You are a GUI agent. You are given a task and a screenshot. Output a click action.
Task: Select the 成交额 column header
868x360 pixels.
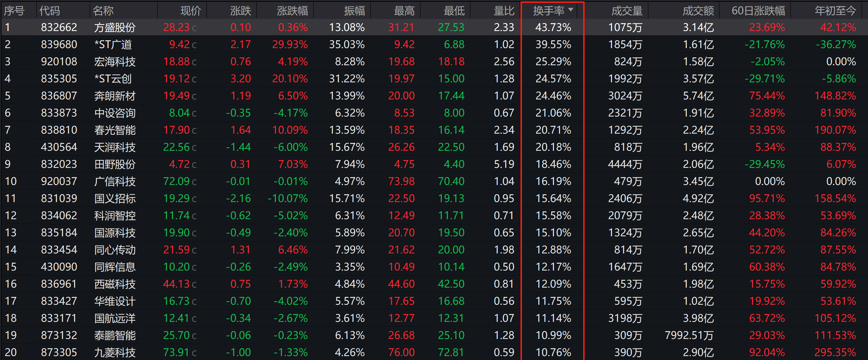click(x=698, y=11)
